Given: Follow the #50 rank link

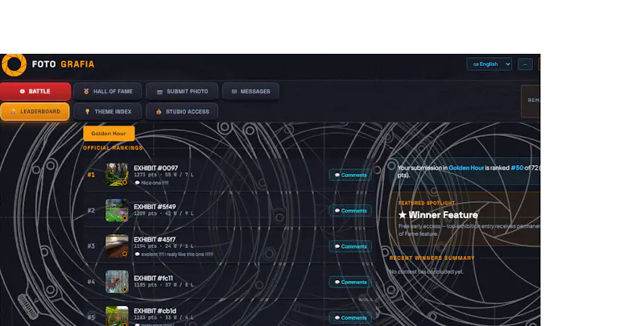Looking at the screenshot, I should click(x=517, y=167).
